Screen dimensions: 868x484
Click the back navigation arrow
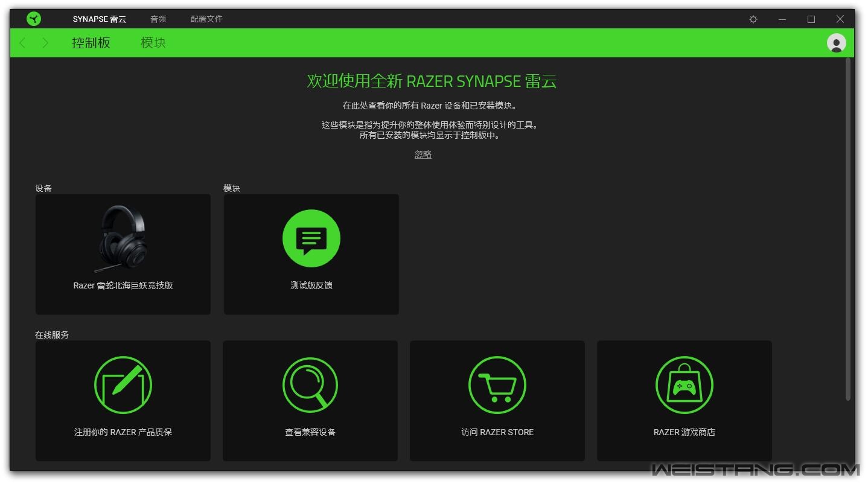23,43
